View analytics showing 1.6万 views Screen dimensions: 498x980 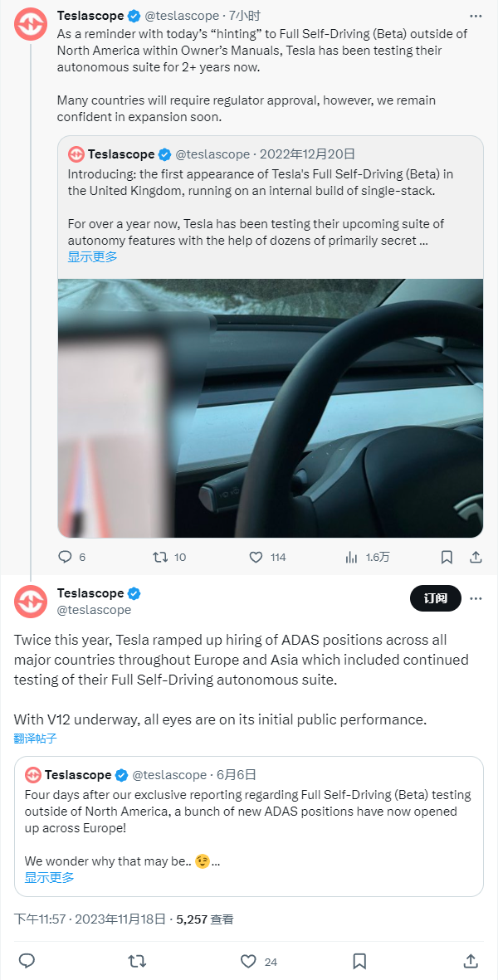[x=352, y=557]
